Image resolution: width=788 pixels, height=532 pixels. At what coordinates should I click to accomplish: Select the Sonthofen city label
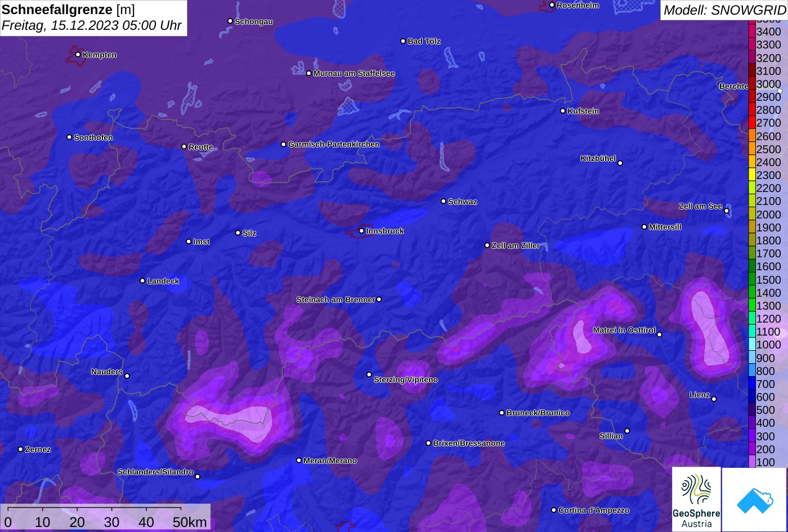(93, 137)
